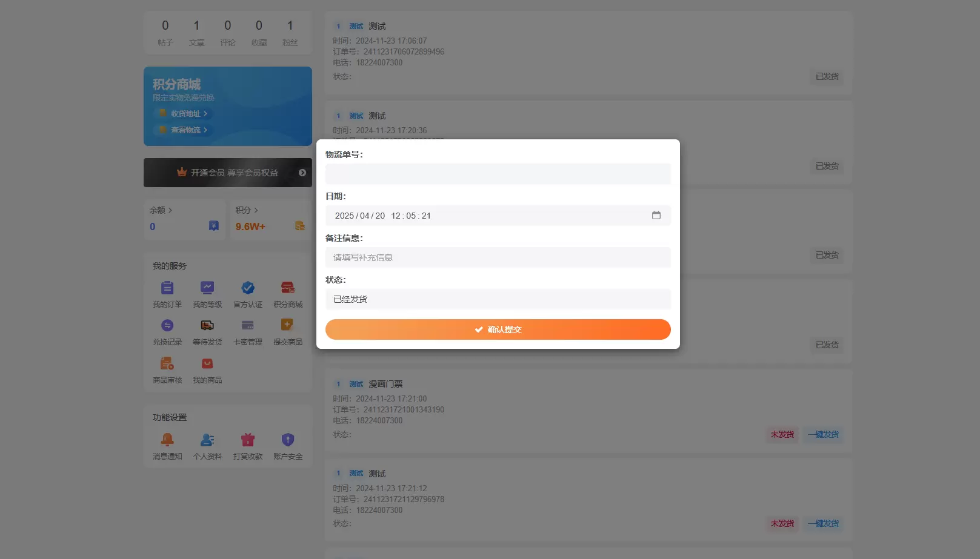980x559 pixels.
Task: Click 已发货 tag for order 2411231706072899496
Action: pos(827,76)
